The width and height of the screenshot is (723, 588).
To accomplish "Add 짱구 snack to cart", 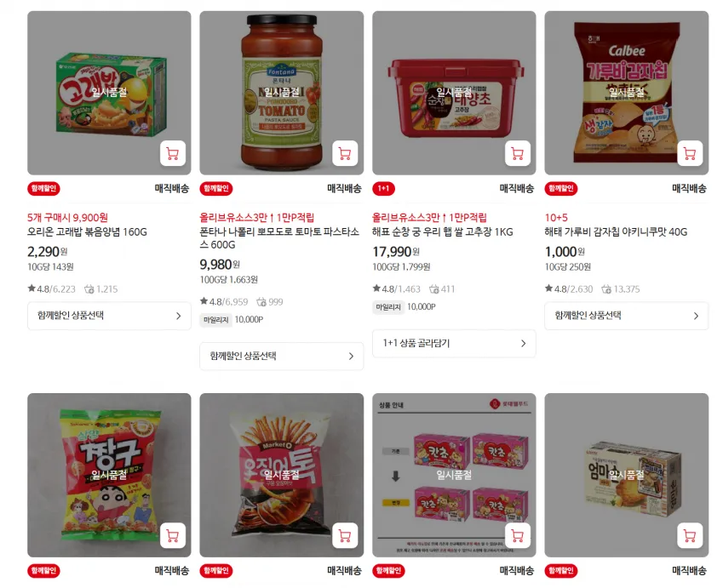I will (x=173, y=535).
